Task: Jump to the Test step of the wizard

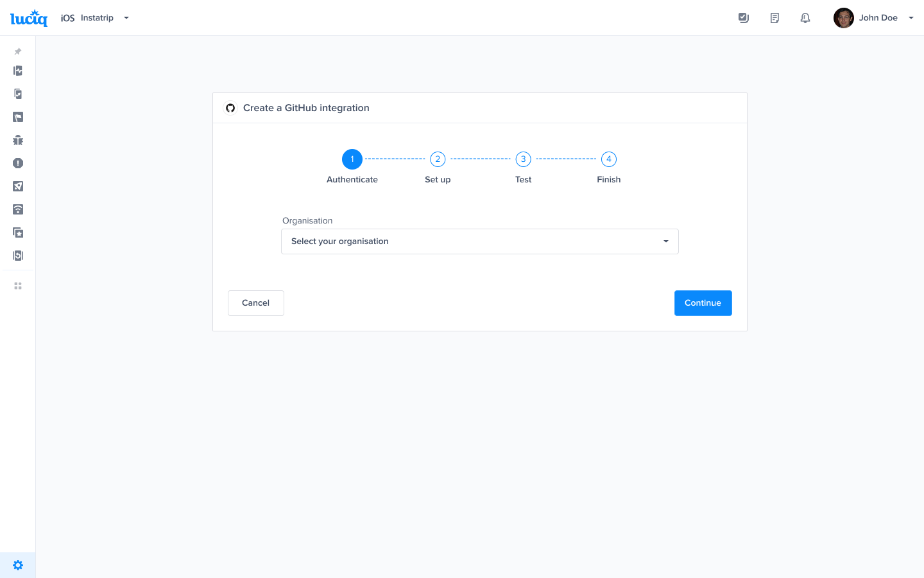Action: coord(523,159)
